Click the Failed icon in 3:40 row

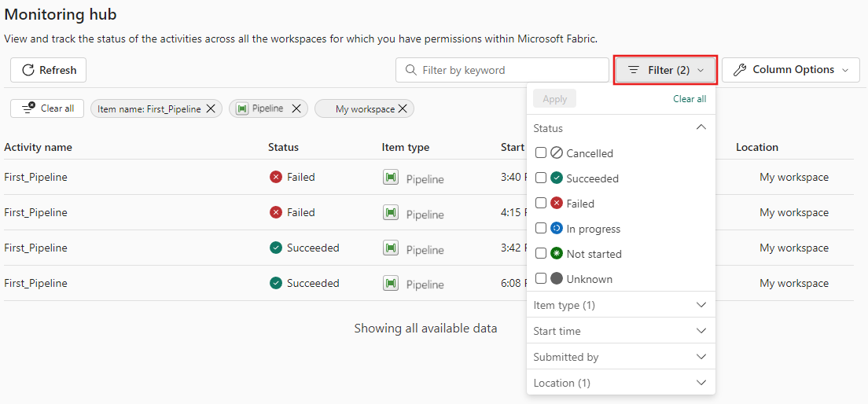click(x=276, y=177)
